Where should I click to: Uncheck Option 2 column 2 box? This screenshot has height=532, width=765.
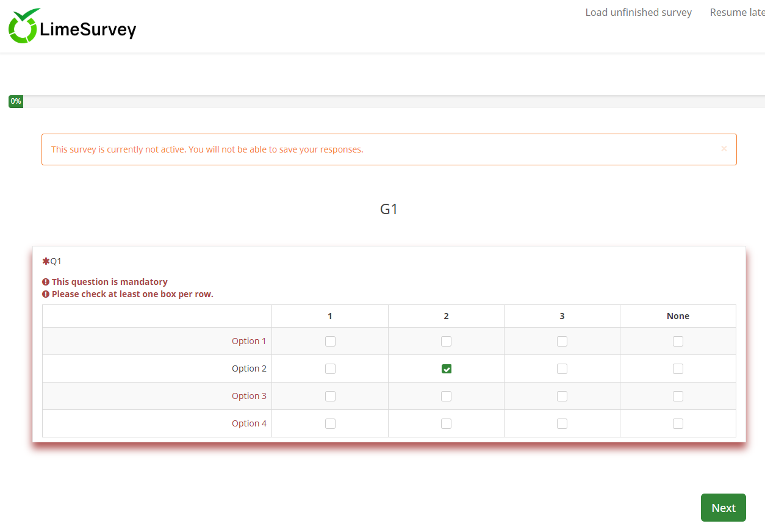pos(446,368)
